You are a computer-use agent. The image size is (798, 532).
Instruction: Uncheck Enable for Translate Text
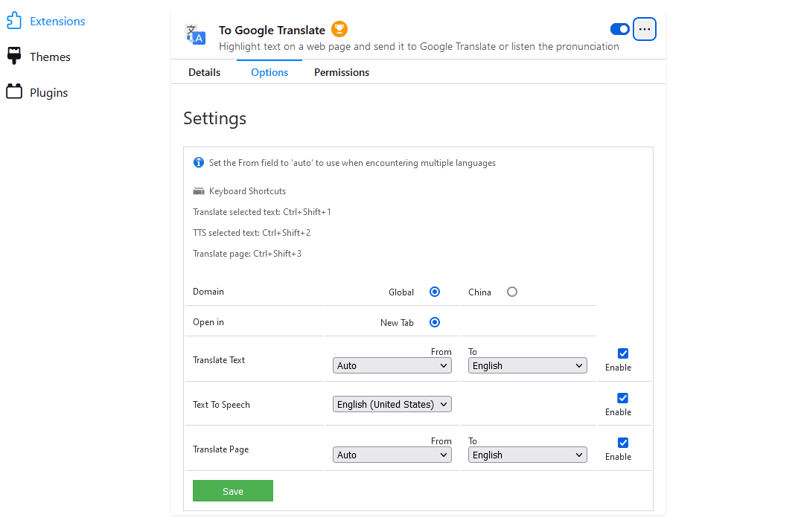point(623,353)
